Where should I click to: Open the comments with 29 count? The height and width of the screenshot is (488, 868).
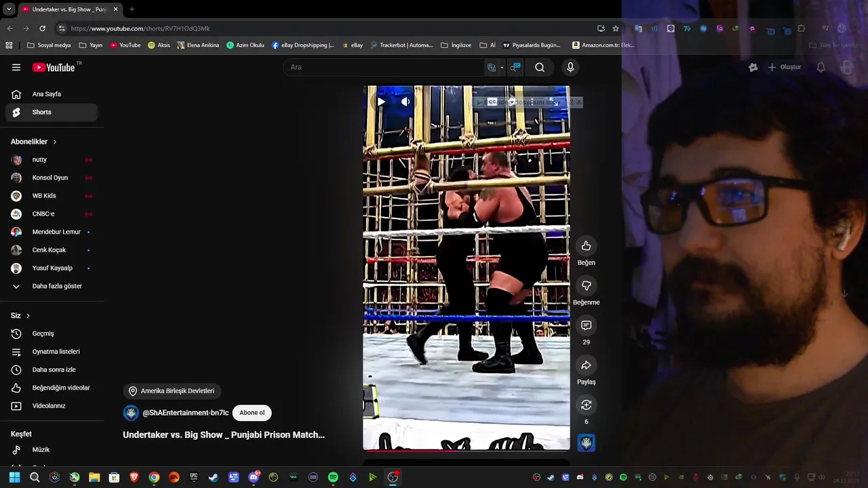click(586, 325)
